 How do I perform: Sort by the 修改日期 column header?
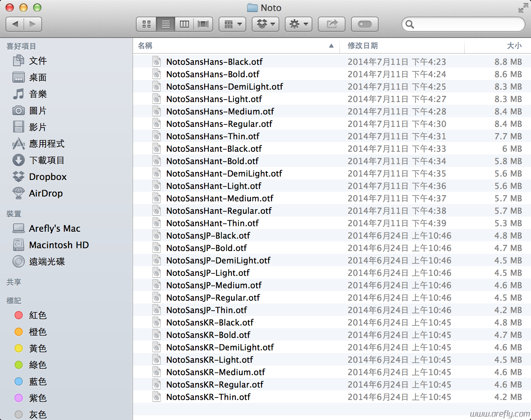pos(402,46)
